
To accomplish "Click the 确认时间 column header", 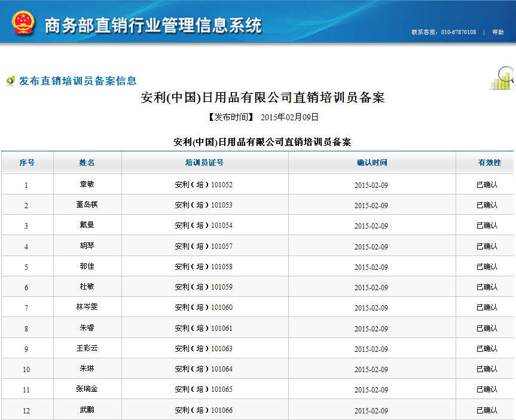I will click(371, 163).
